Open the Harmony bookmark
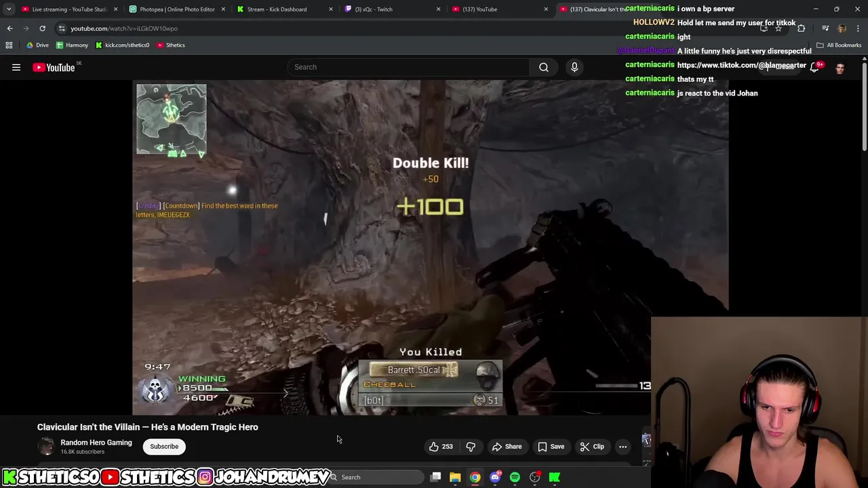 tap(72, 45)
